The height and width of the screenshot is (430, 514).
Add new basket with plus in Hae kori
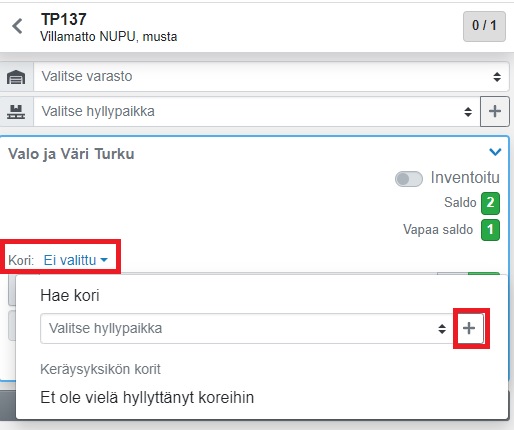pyautogui.click(x=469, y=328)
